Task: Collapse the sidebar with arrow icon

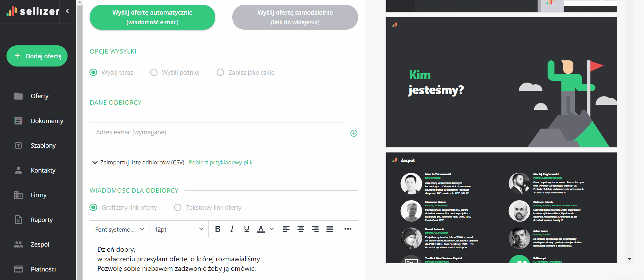Action: (x=68, y=11)
